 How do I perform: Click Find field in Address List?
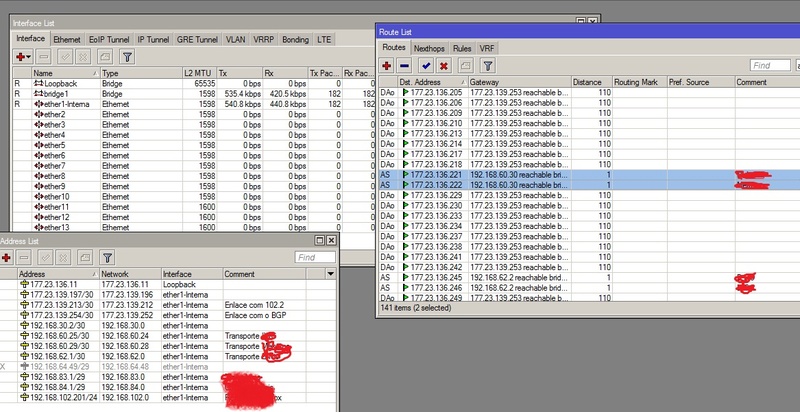(315, 257)
